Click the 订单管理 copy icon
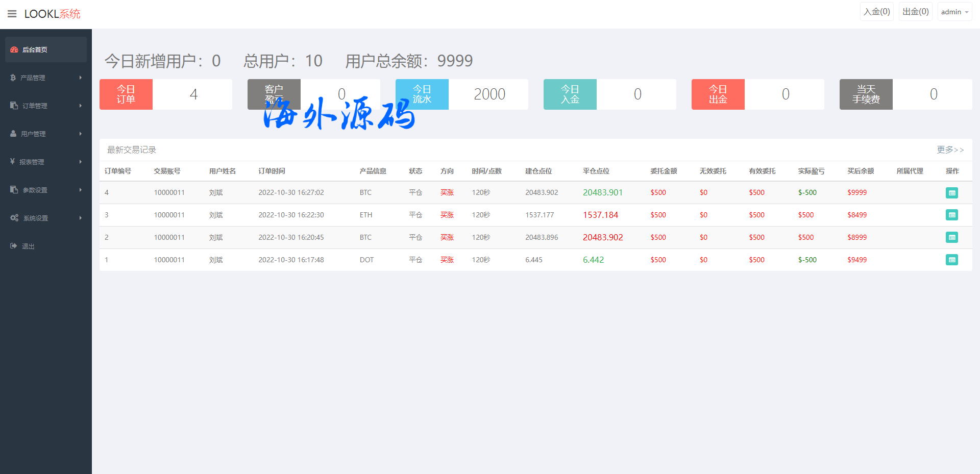 click(14, 106)
